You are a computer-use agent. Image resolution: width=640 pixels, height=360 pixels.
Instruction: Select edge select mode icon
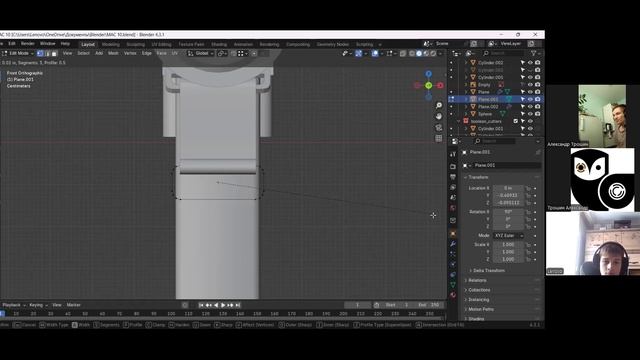click(x=47, y=53)
